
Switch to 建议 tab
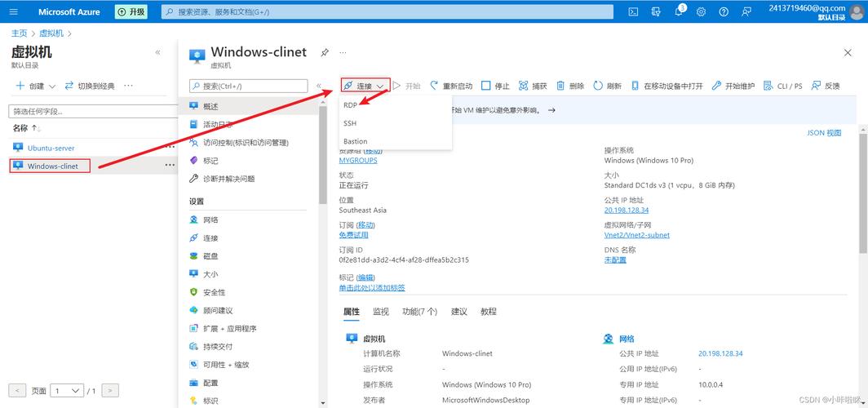[459, 312]
